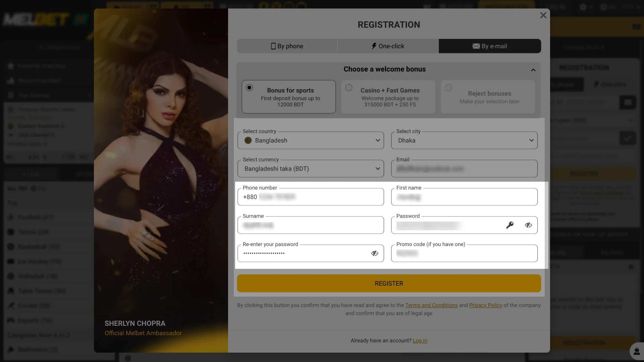Screen dimensions: 644x362
Task: Click the Melbet logo
Action: (35, 19)
